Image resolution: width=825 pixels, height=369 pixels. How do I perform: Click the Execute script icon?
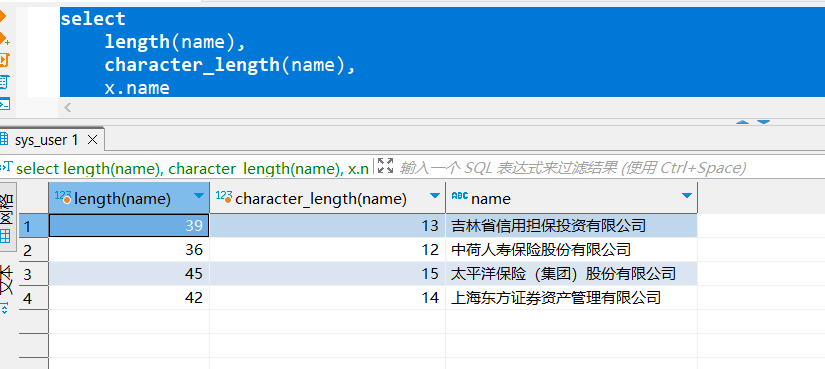3,59
